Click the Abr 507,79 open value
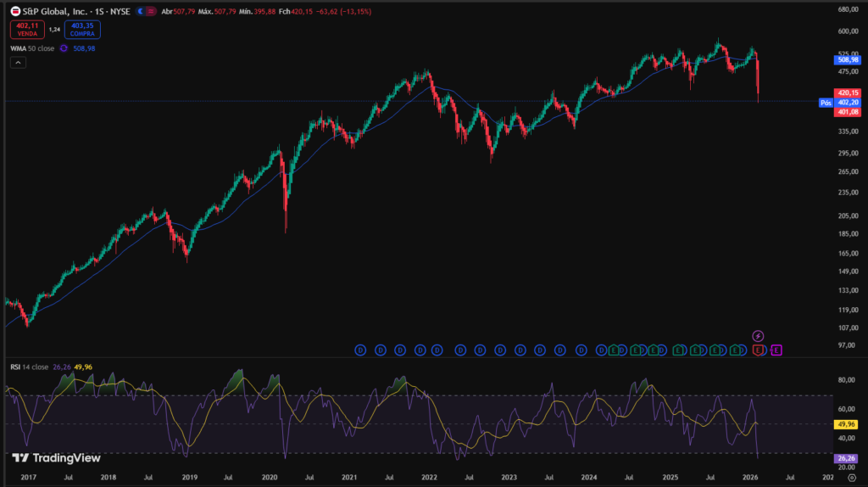Image resolution: width=868 pixels, height=487 pixels. pyautogui.click(x=178, y=11)
